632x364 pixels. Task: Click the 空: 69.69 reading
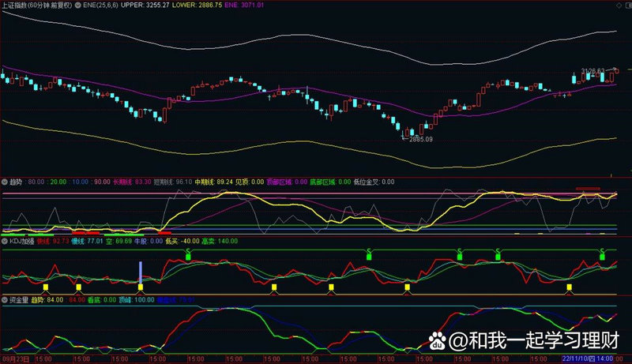pyautogui.click(x=118, y=241)
